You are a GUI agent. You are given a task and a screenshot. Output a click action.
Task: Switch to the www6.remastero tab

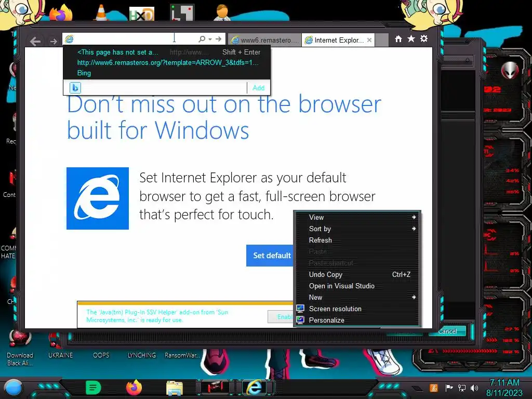click(264, 40)
